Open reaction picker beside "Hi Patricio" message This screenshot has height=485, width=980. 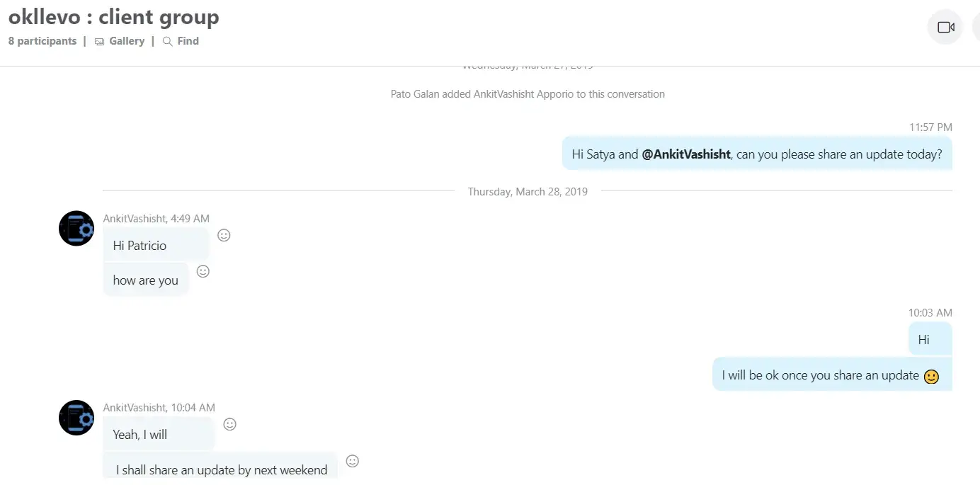tap(224, 235)
